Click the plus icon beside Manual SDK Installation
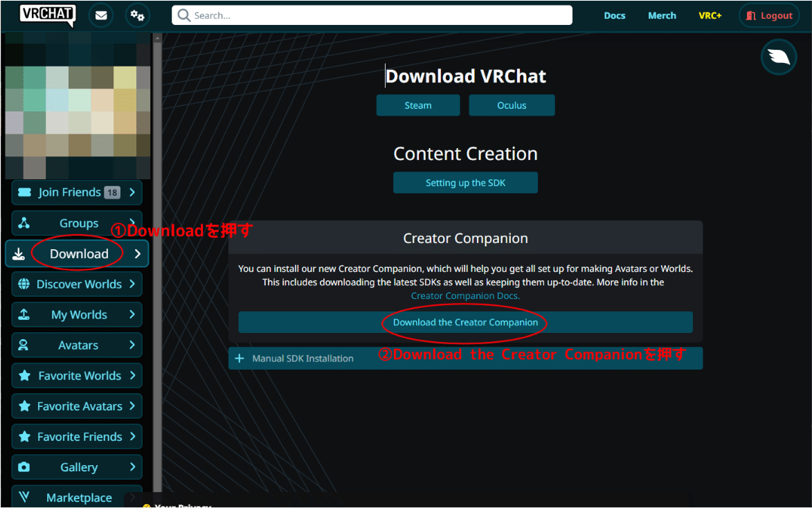 click(x=240, y=359)
